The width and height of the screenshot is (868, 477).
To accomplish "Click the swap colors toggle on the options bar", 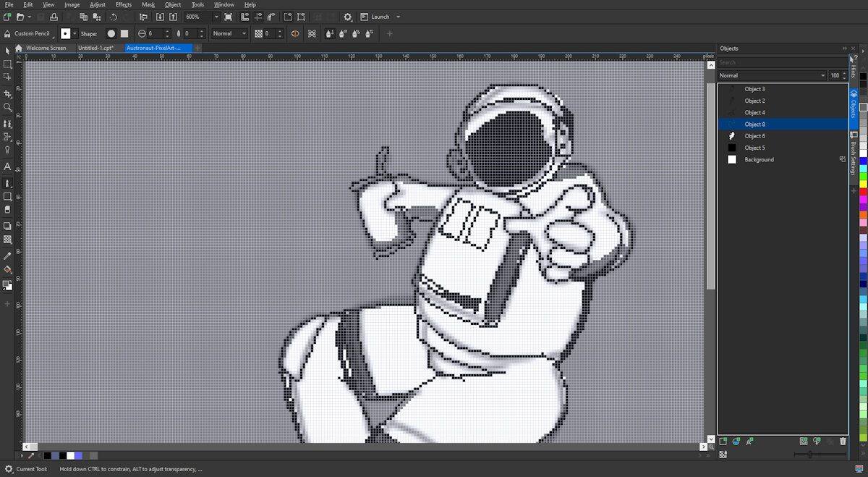I will pyautogui.click(x=295, y=33).
